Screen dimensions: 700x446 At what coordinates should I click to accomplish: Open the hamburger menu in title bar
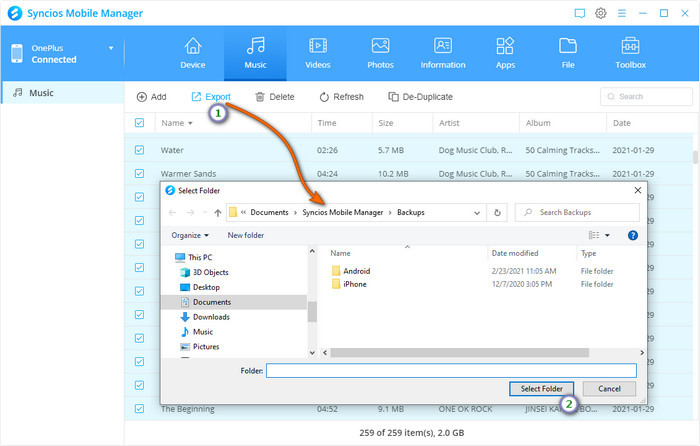pos(621,13)
